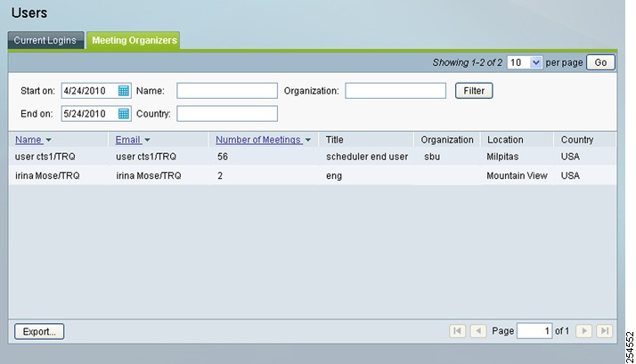Viewport: 636px width, 364px height.
Task: Click title 'eng'
Action: point(334,176)
